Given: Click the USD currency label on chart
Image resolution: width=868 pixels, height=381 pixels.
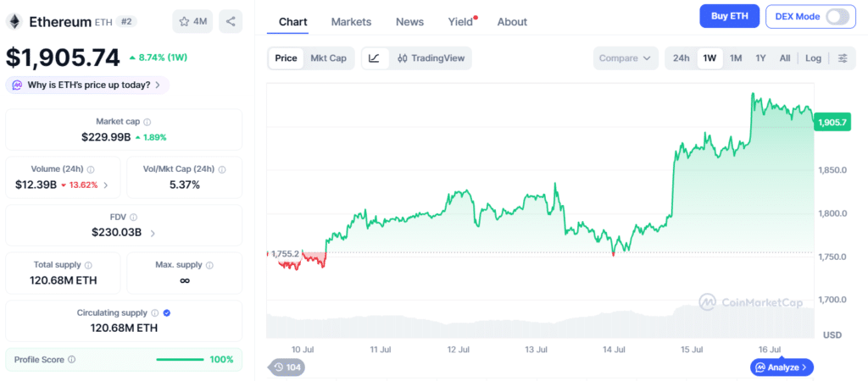Looking at the screenshot, I should (832, 335).
